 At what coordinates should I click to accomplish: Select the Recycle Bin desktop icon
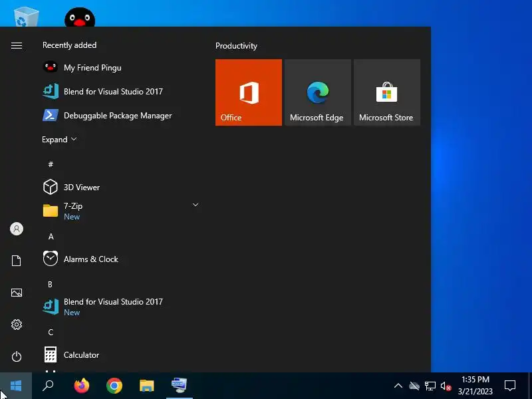pyautogui.click(x=26, y=17)
